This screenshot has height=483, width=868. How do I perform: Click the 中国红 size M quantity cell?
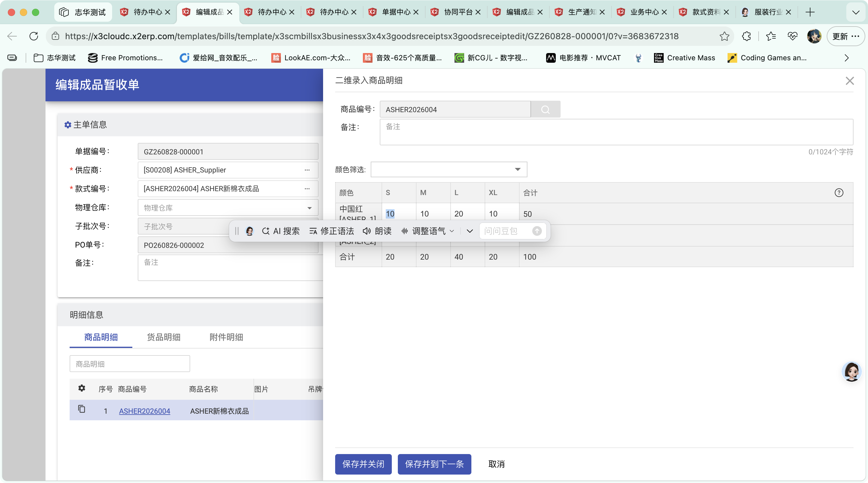point(433,214)
